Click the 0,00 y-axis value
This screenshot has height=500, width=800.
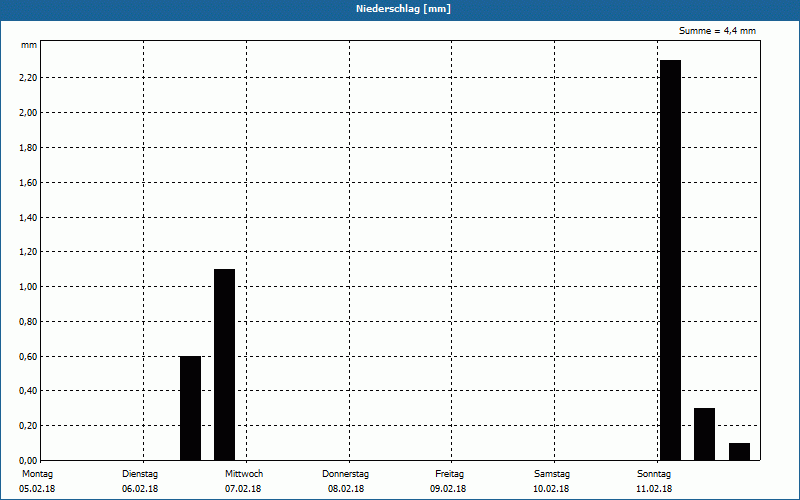(28, 461)
